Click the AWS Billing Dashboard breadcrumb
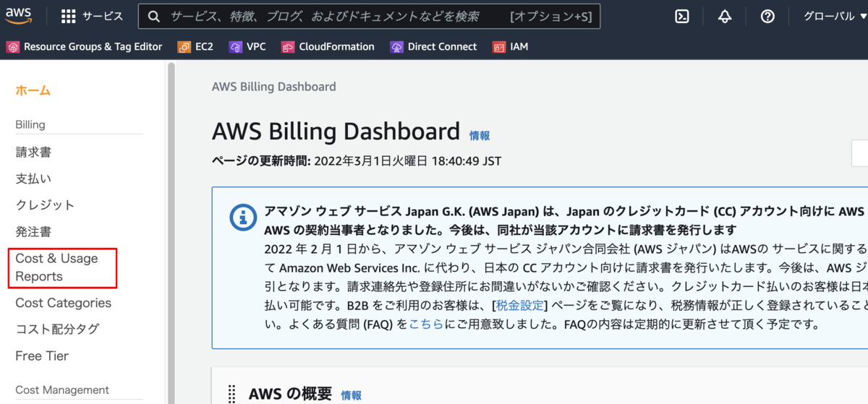The width and height of the screenshot is (868, 404). [274, 87]
